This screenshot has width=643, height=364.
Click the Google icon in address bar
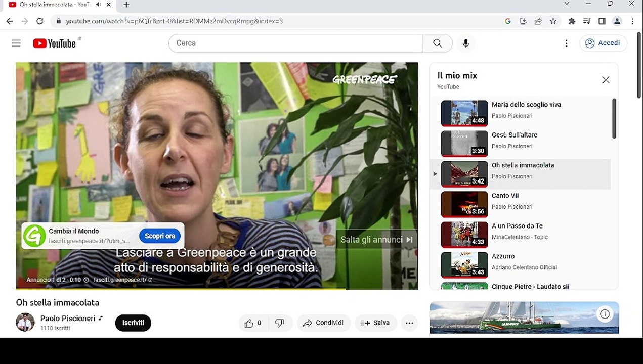point(508,21)
